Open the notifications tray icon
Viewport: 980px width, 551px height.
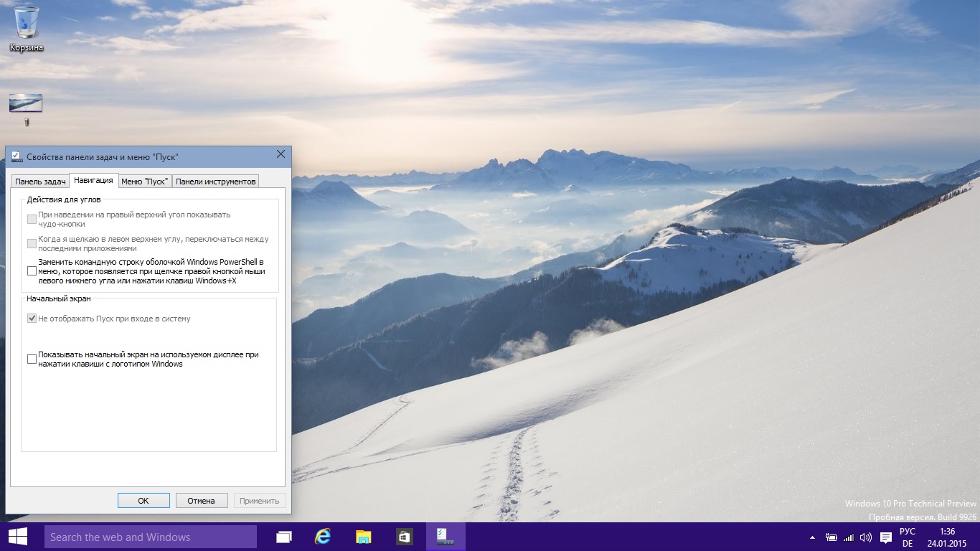[x=885, y=537]
